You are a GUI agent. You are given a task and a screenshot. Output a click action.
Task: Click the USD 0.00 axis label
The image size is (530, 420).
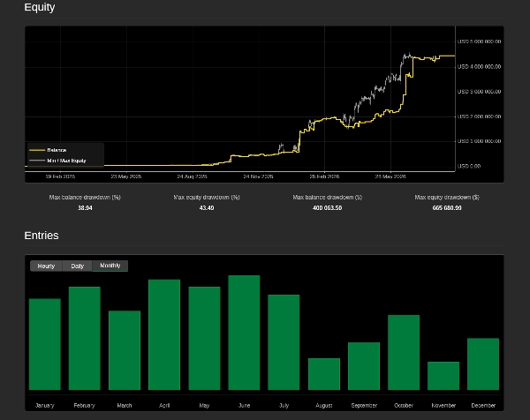tap(469, 166)
